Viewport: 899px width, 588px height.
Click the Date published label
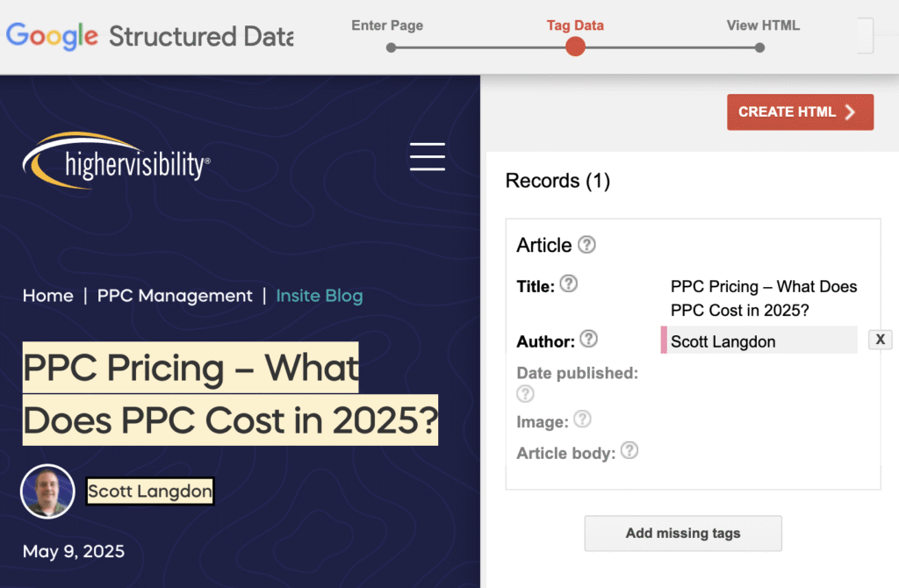click(578, 373)
